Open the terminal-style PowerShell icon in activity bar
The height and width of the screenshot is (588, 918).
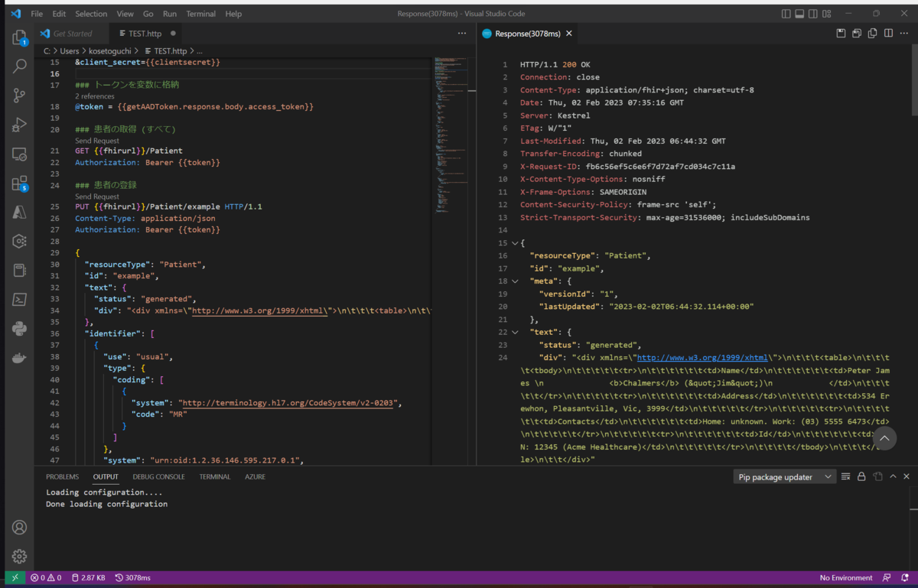(x=20, y=300)
